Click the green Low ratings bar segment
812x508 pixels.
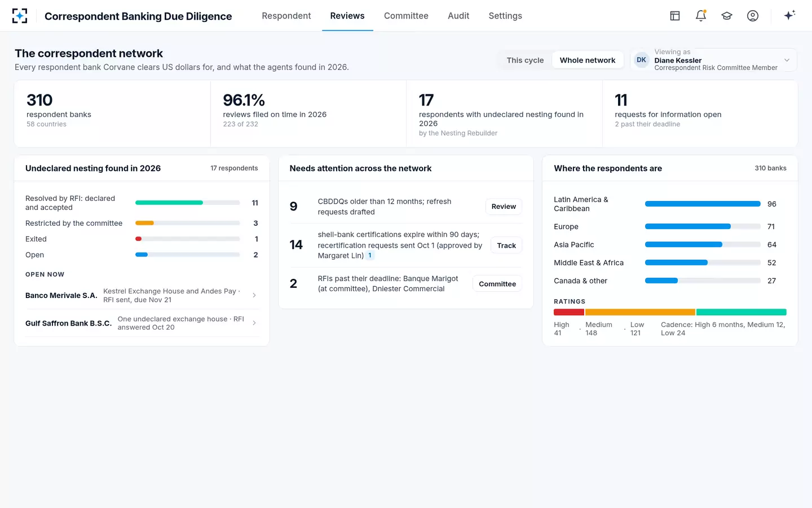742,312
